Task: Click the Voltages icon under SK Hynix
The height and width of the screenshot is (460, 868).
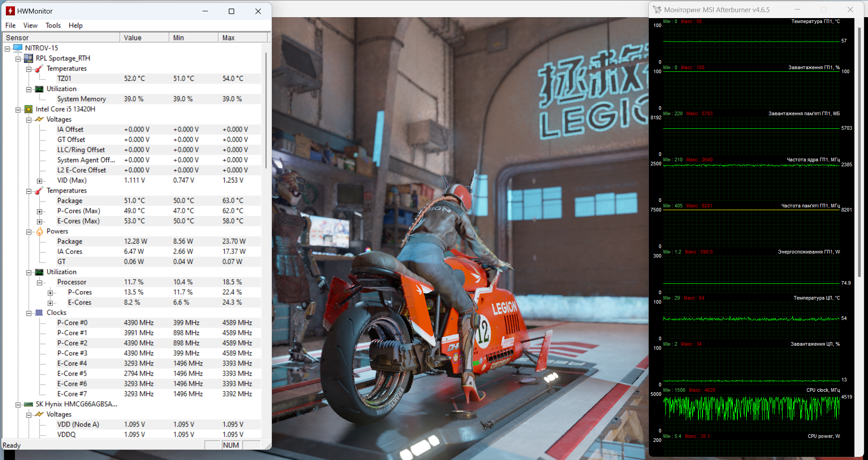Action: [39, 414]
